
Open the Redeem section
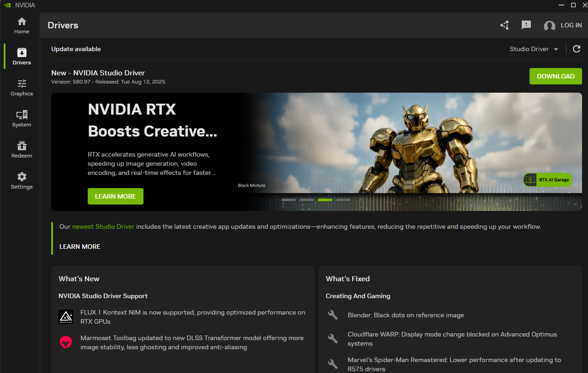click(x=21, y=149)
